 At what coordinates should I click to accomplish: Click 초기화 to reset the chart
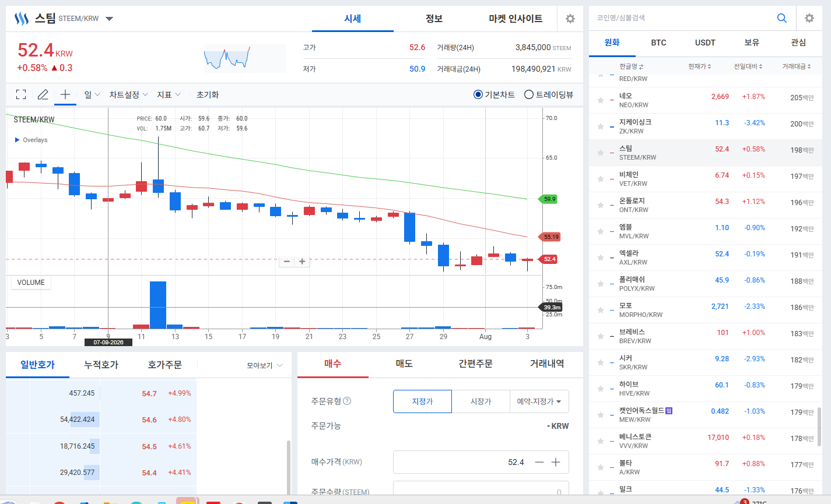(x=208, y=94)
